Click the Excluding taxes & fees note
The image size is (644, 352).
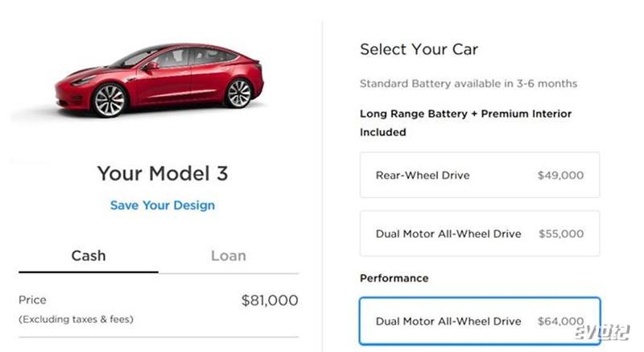pyautogui.click(x=76, y=319)
